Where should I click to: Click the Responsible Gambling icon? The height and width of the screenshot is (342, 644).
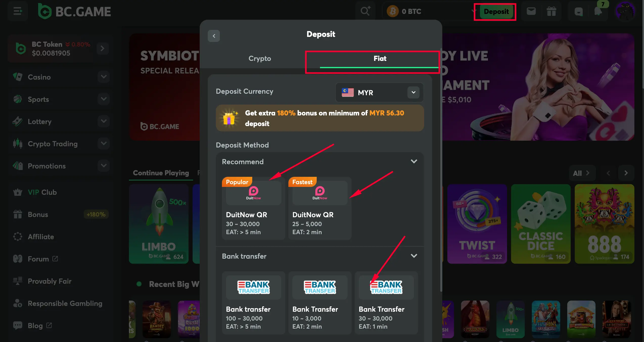tap(18, 303)
